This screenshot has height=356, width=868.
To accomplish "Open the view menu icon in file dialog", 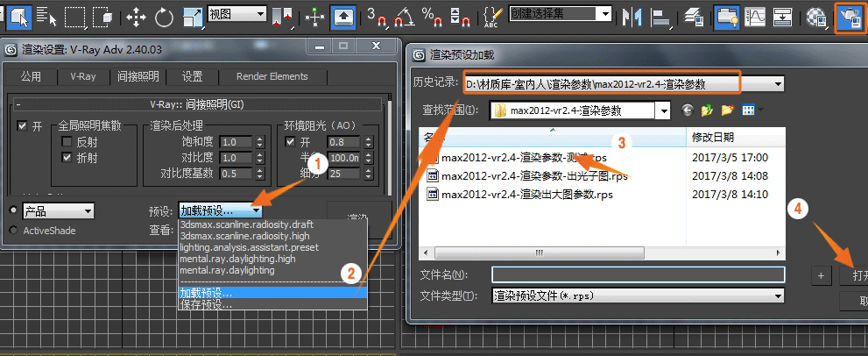I will click(x=752, y=110).
